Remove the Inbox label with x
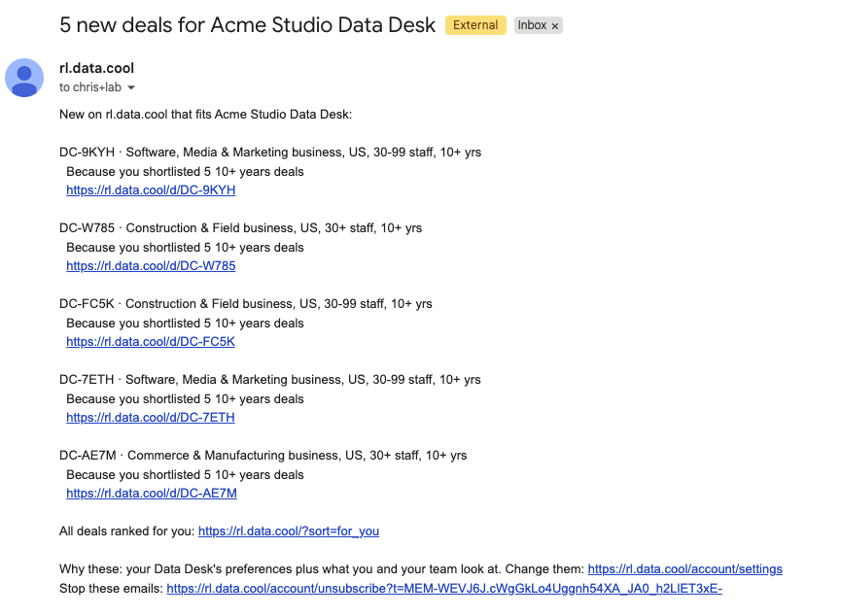Image resolution: width=841 pixels, height=616 pixels. [x=555, y=25]
